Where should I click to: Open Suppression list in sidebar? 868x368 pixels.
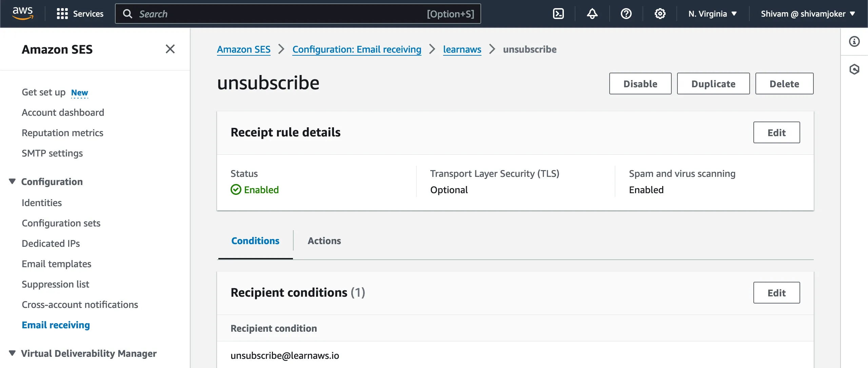55,284
